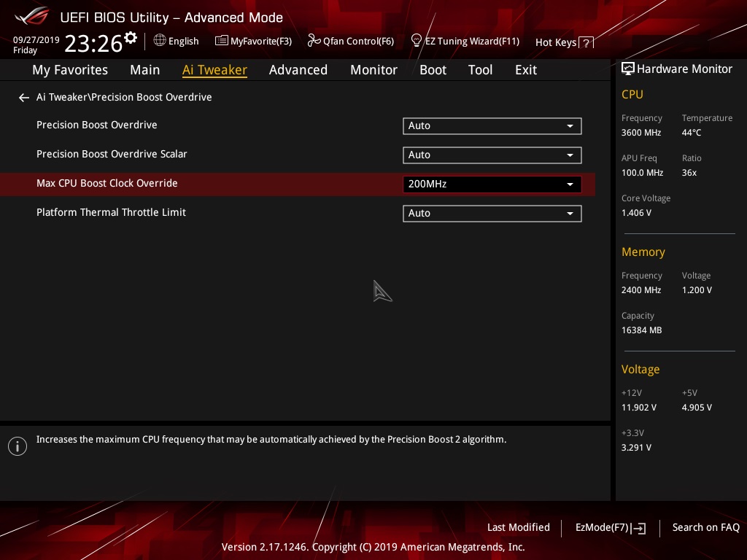This screenshot has height=560, width=747.
Task: Open Search on FAQ
Action: tap(705, 528)
